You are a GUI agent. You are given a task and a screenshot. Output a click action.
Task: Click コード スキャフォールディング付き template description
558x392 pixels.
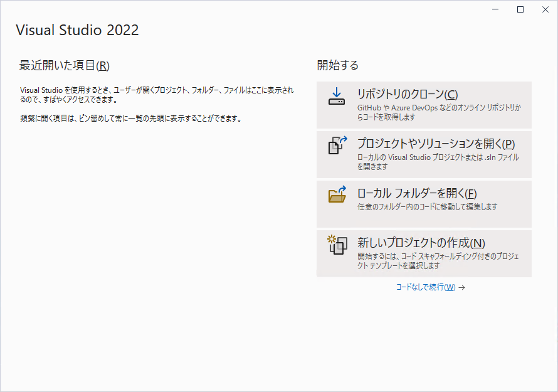(438, 261)
